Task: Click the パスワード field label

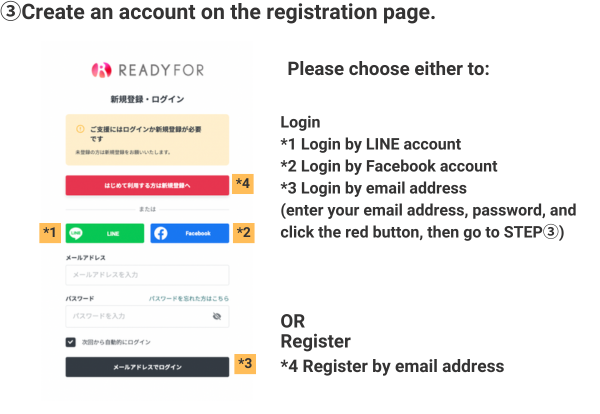Action: pyautogui.click(x=80, y=299)
